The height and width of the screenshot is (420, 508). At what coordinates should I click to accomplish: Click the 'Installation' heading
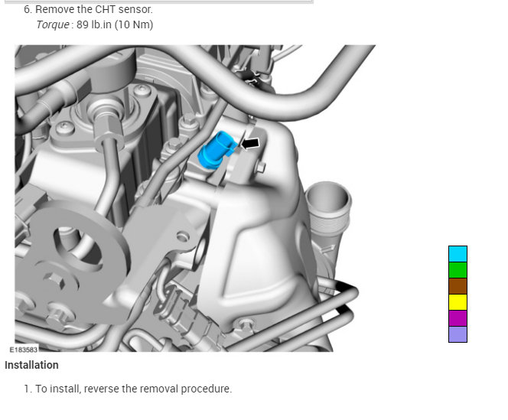31,365
